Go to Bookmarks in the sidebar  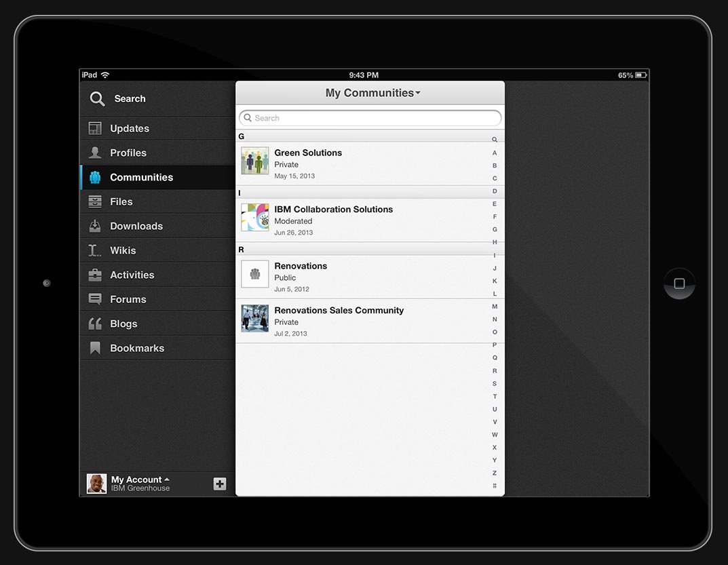point(136,348)
